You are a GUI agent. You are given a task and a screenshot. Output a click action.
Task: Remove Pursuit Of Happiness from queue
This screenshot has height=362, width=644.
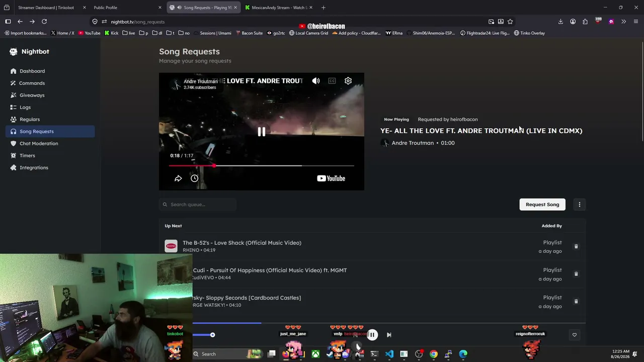577,274
